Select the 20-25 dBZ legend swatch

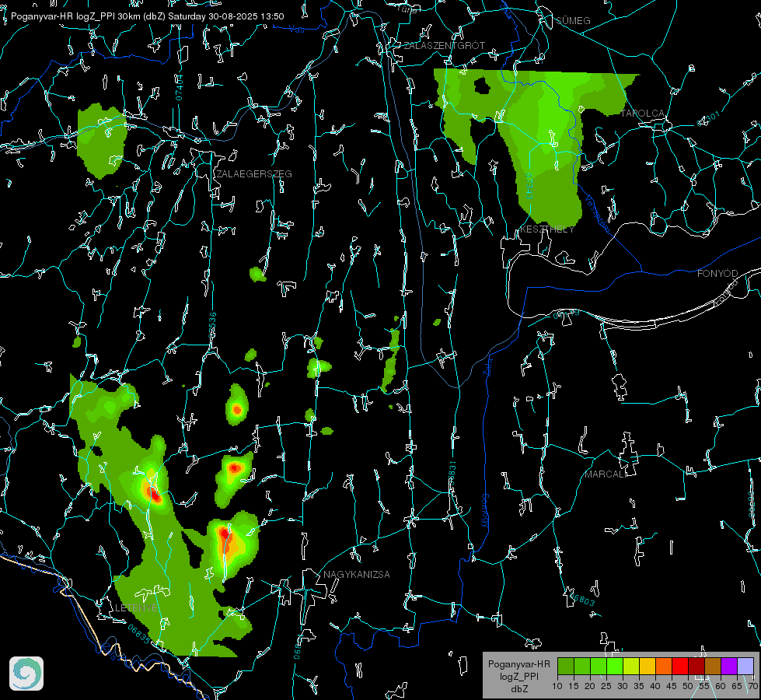pyautogui.click(x=599, y=666)
